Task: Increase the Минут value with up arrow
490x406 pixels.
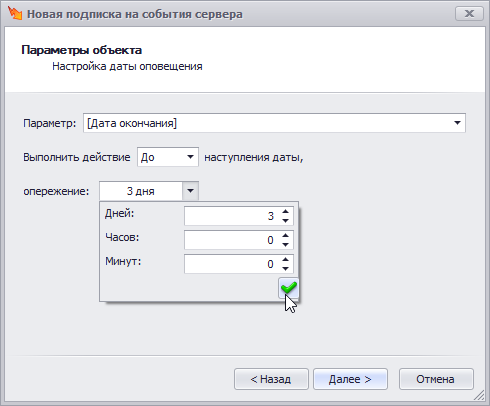Action: click(285, 259)
